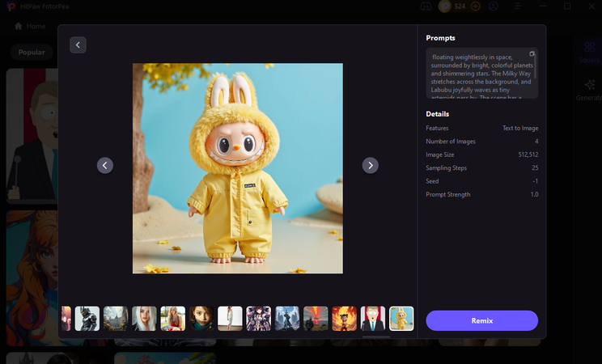
Task: Click the large Labubu preview image
Action: point(238,168)
